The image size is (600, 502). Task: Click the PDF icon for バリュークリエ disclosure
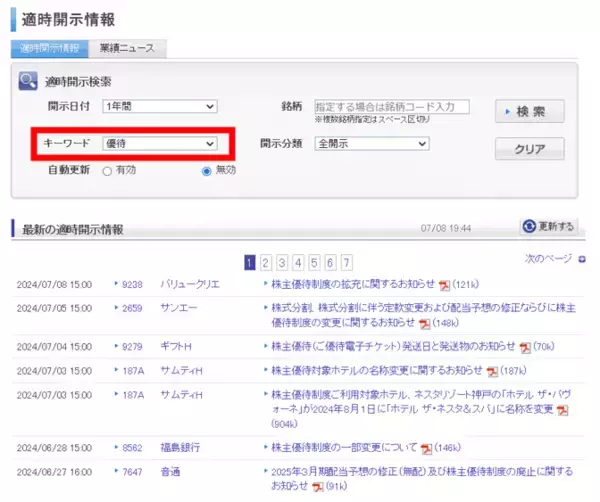point(445,285)
